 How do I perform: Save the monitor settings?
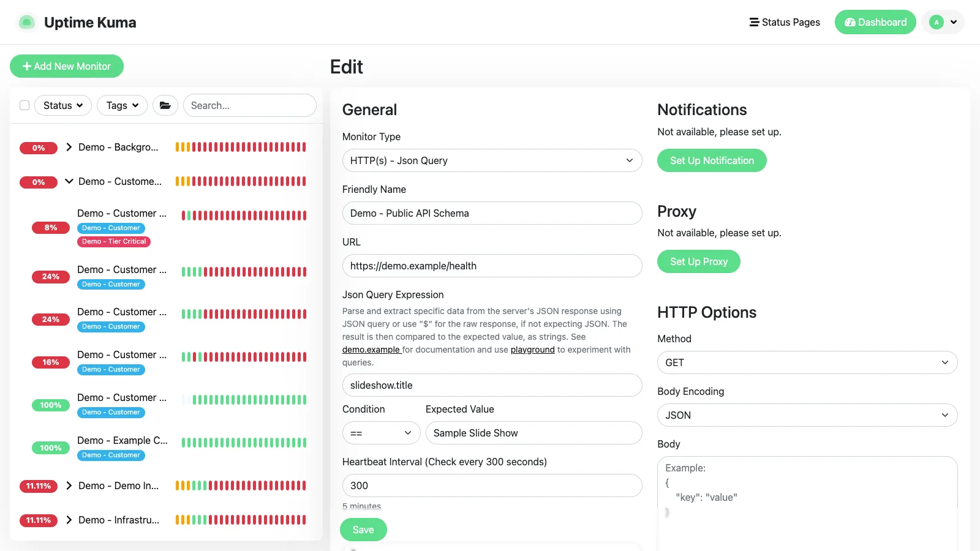(x=363, y=530)
